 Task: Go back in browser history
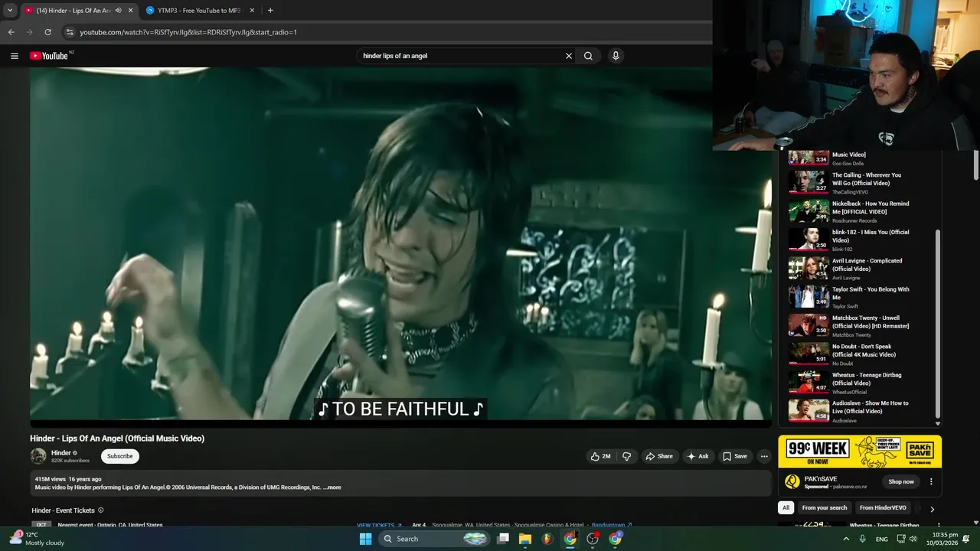11,32
